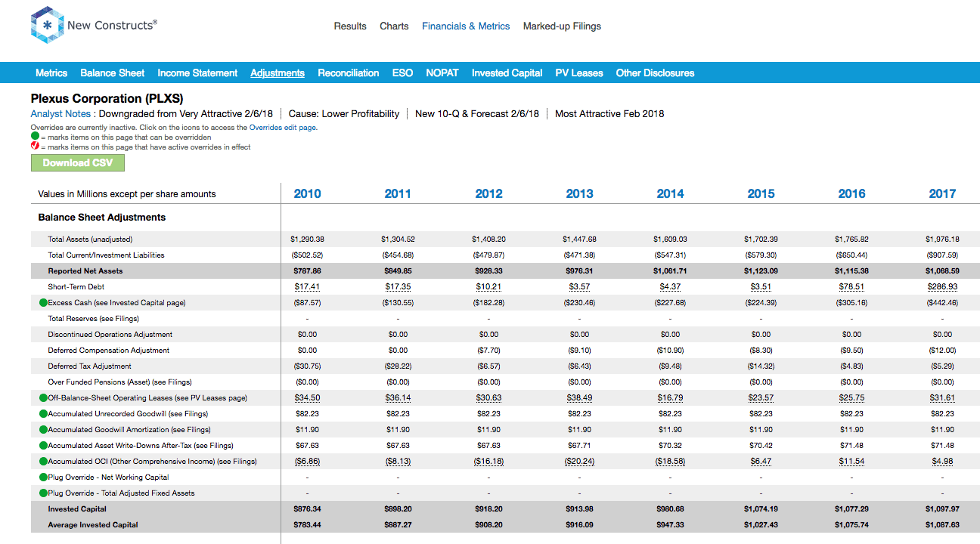Click the Invested Capital row label in table
Screen dimensions: 980x544
point(77,509)
